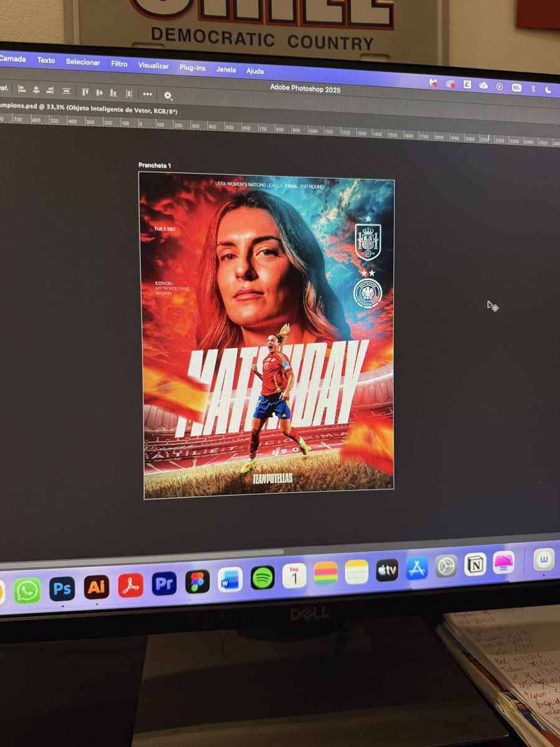The image size is (560, 747).
Task: Open Apple TV from the Dock
Action: (x=387, y=570)
